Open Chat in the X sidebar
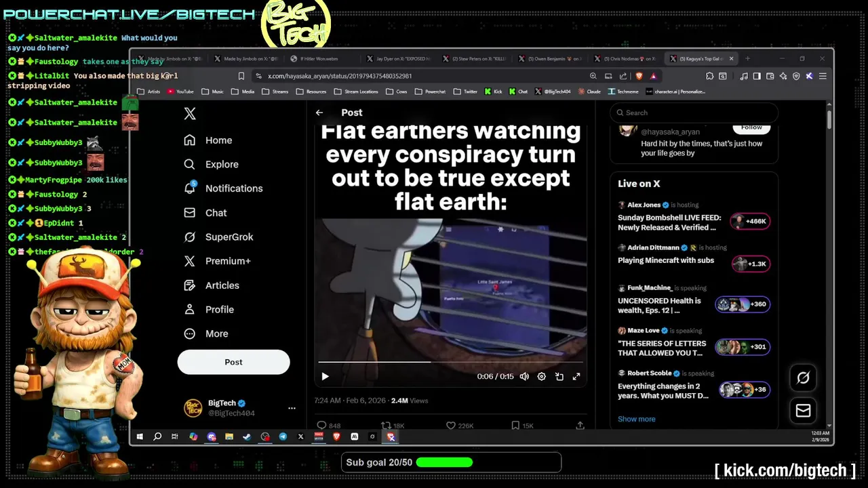The width and height of the screenshot is (868, 488). coord(205,213)
